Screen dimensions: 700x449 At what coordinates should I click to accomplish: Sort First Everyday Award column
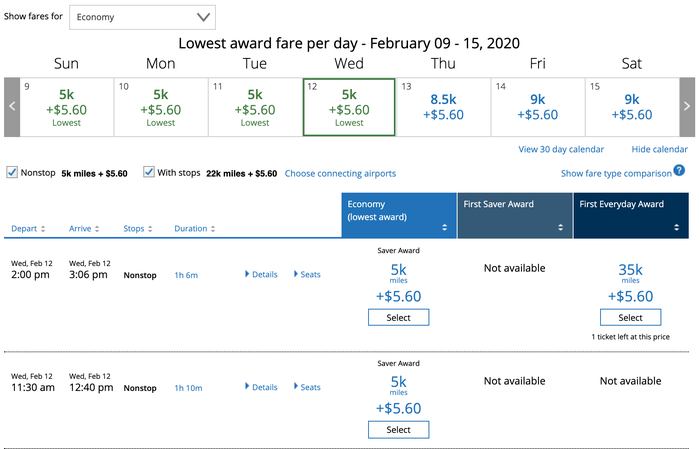pos(676,228)
